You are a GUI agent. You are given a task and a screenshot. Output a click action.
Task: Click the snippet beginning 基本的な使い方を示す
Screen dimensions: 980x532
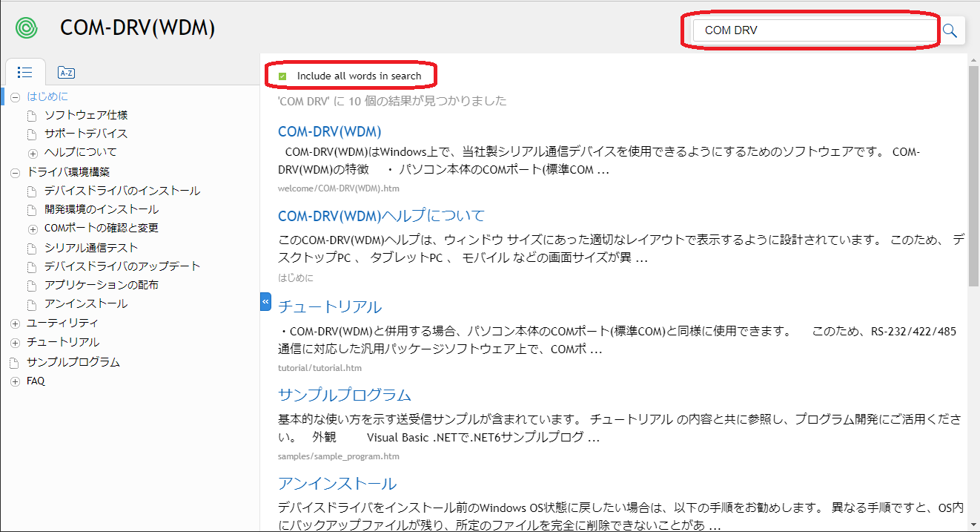point(621,428)
